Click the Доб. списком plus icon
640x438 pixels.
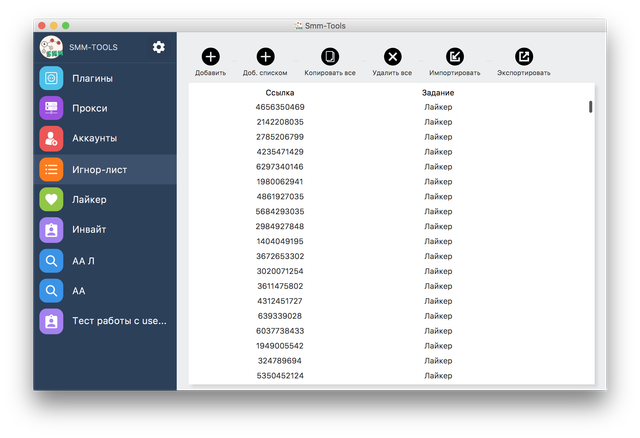(x=265, y=57)
